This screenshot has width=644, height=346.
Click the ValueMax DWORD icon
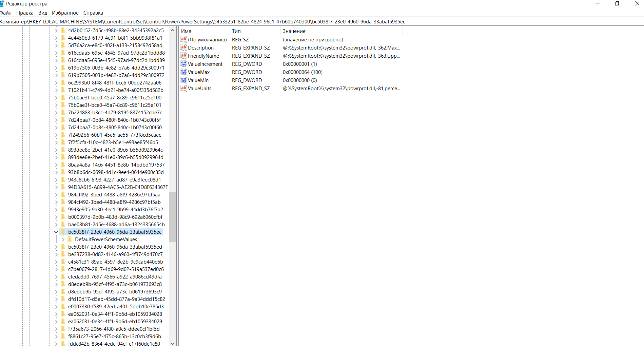[x=184, y=72]
